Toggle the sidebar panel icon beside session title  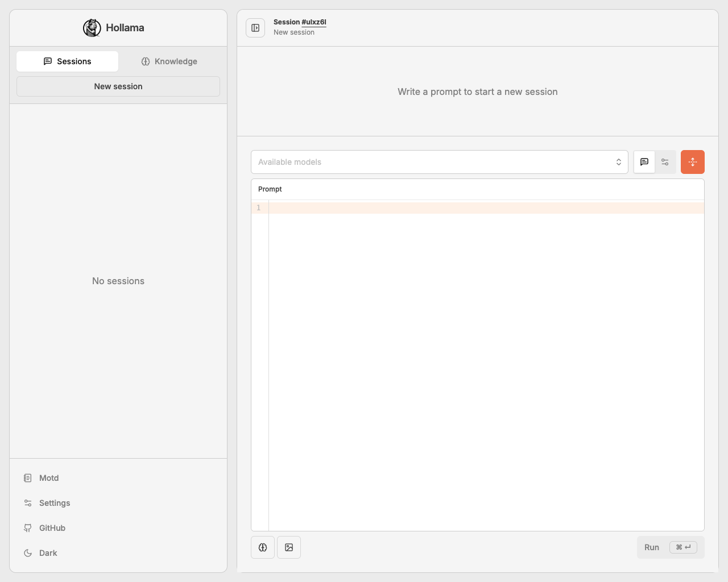point(255,28)
